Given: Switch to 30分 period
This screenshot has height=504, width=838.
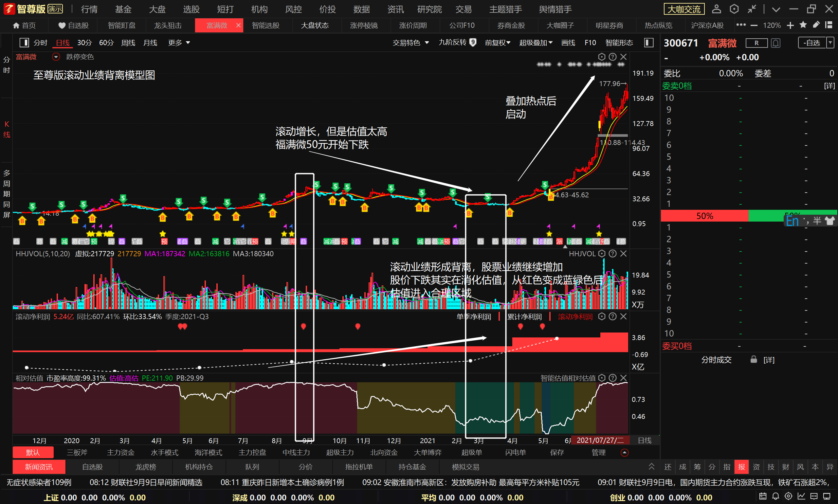Looking at the screenshot, I should point(84,43).
